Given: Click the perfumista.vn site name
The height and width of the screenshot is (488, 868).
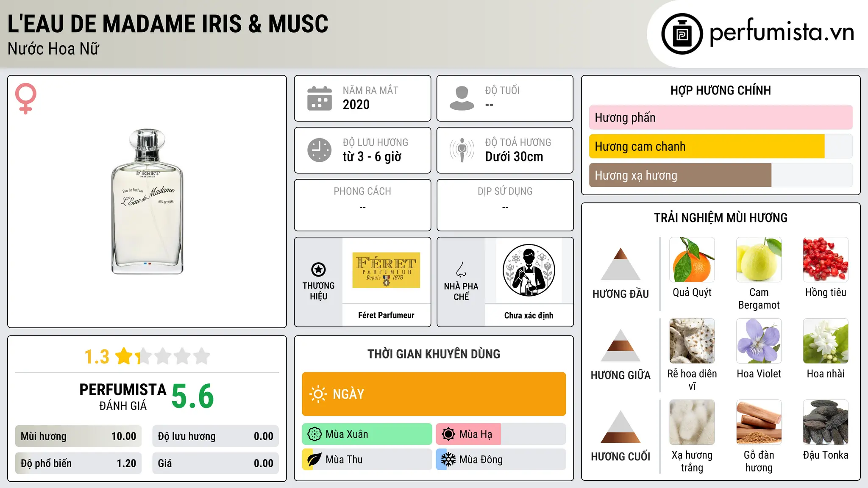Looking at the screenshot, I should pos(782,32).
